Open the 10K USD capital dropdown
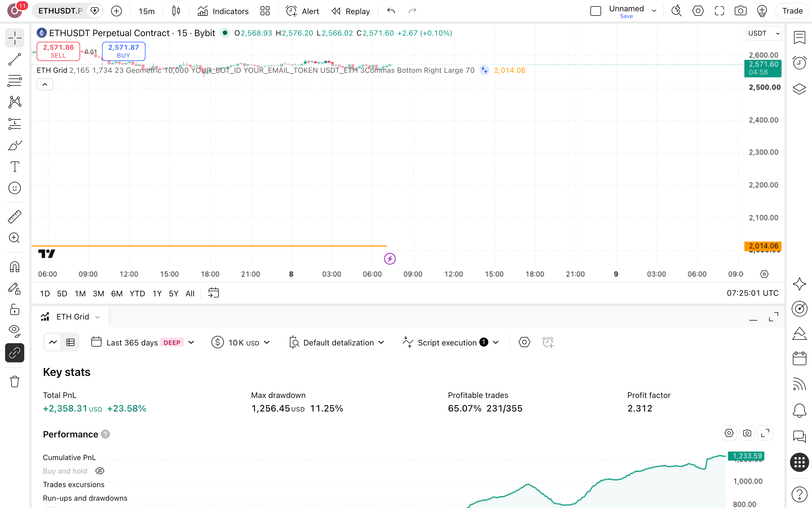Viewport: 812px width, 508px height. (241, 342)
